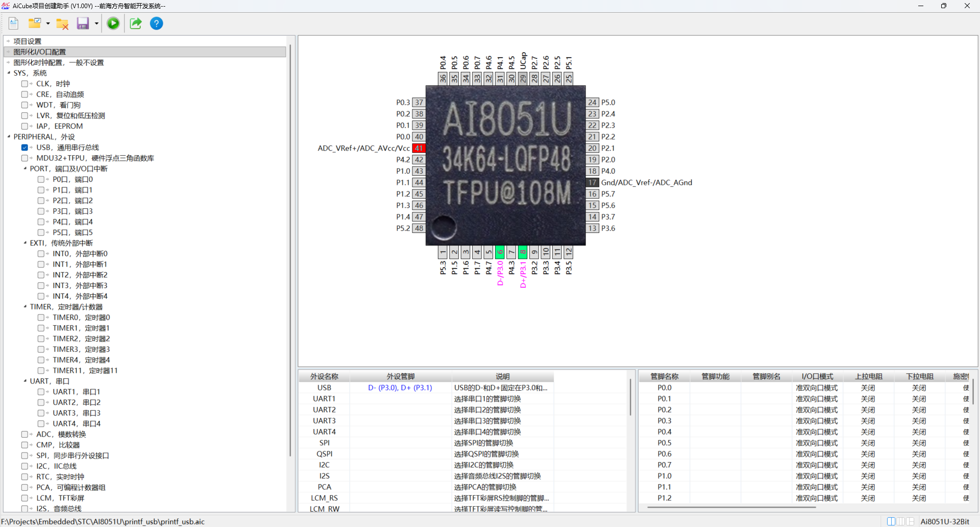The height and width of the screenshot is (527, 980).
Task: Click the close project folder icon
Action: tap(62, 24)
